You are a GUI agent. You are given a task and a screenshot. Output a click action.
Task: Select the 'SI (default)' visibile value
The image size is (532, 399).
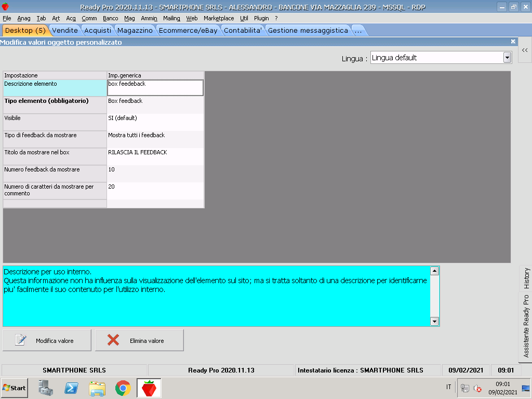tap(155, 122)
